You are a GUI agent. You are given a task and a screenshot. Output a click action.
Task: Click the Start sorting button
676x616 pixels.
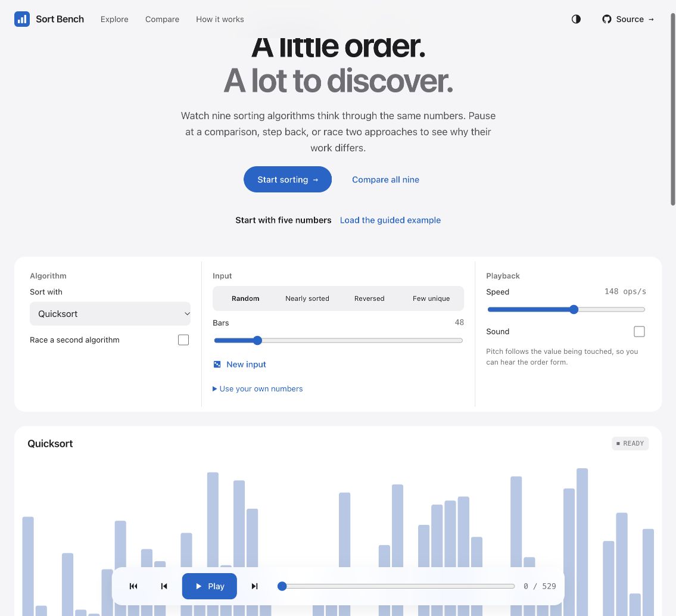coord(288,179)
